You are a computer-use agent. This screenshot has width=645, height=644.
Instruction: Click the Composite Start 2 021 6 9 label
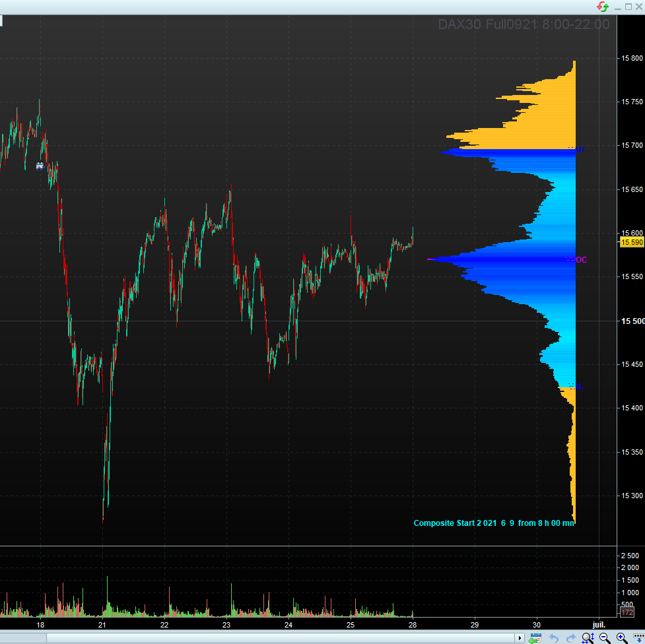point(494,523)
